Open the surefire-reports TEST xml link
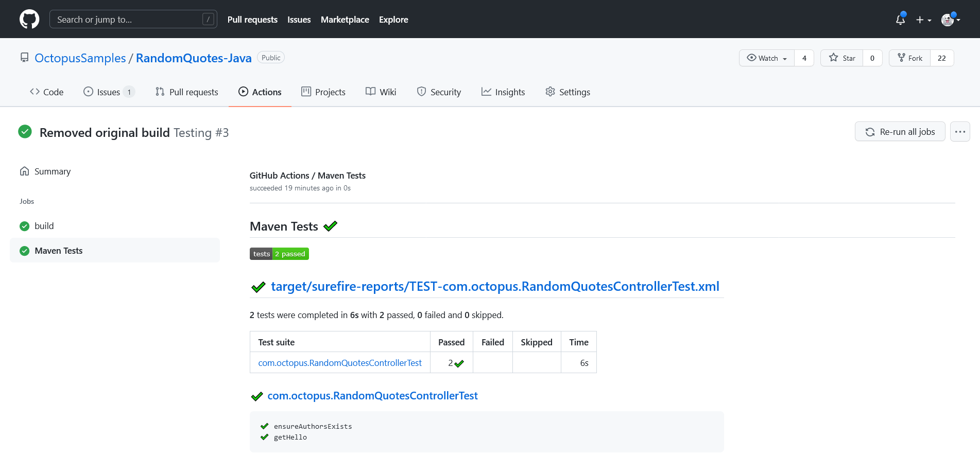Viewport: 980px width, 473px height. 495,286
